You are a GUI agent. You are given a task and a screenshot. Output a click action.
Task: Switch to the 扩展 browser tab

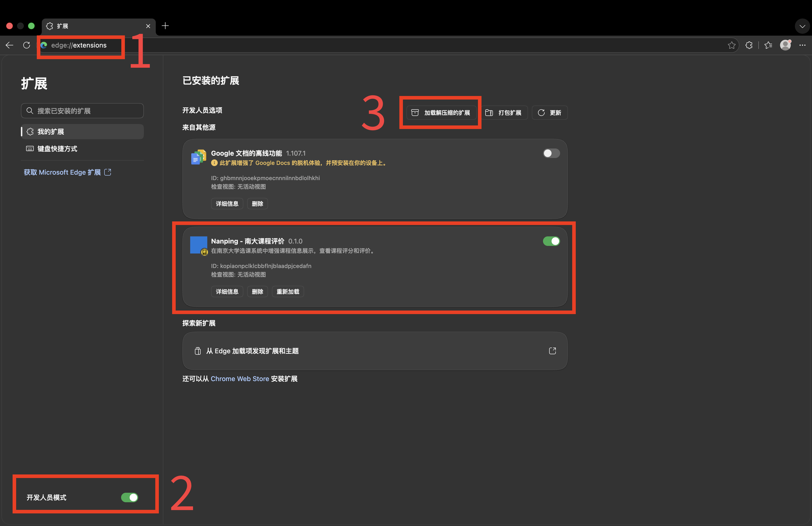click(x=99, y=26)
